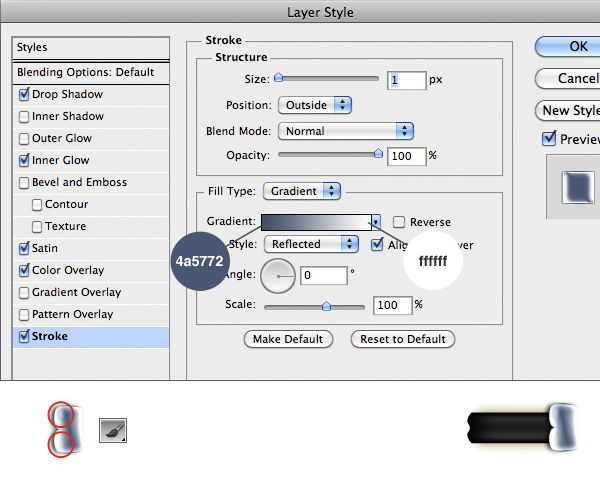Viewport: 600px width, 477px height.
Task: Open the gradient picker arrow
Action: [376, 222]
